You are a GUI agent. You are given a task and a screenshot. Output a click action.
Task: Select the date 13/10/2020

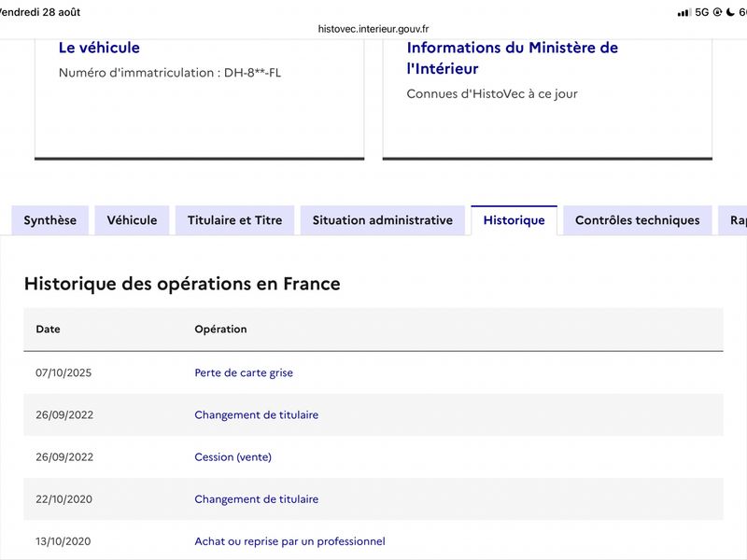(63, 541)
